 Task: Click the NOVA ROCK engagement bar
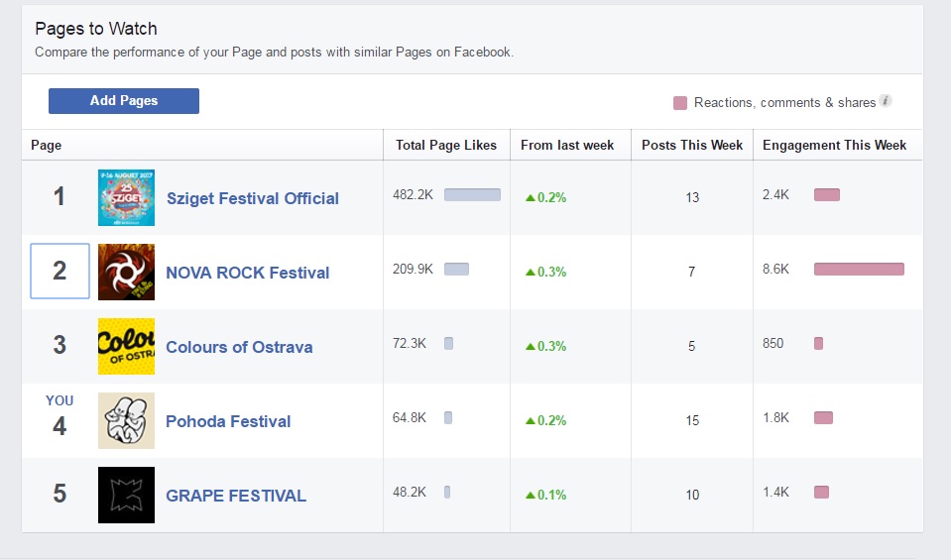click(859, 269)
